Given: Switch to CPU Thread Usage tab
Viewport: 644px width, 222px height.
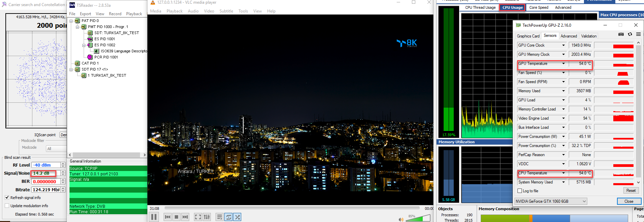Looking at the screenshot, I should 480,7.
